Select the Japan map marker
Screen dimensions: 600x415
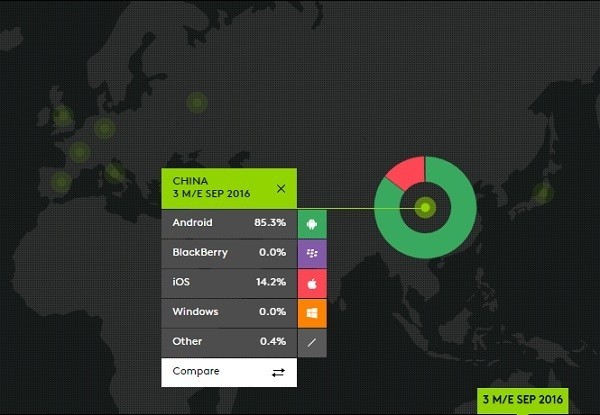542,193
